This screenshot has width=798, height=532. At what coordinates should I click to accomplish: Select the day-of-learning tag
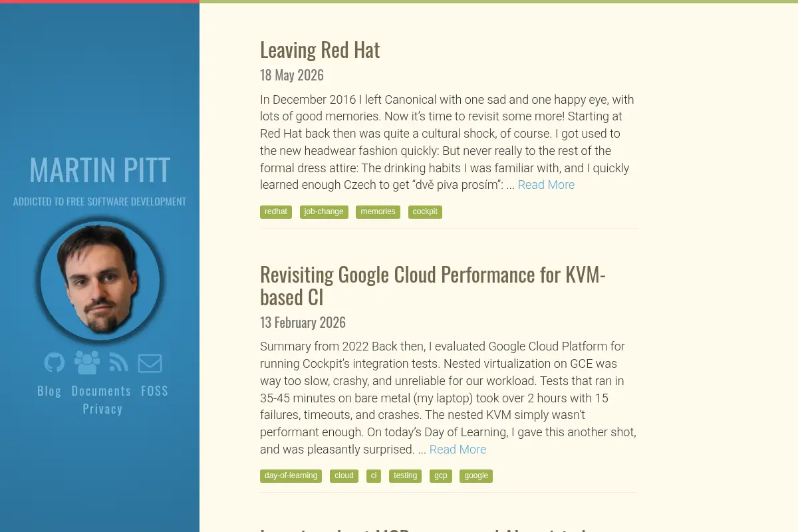291,476
